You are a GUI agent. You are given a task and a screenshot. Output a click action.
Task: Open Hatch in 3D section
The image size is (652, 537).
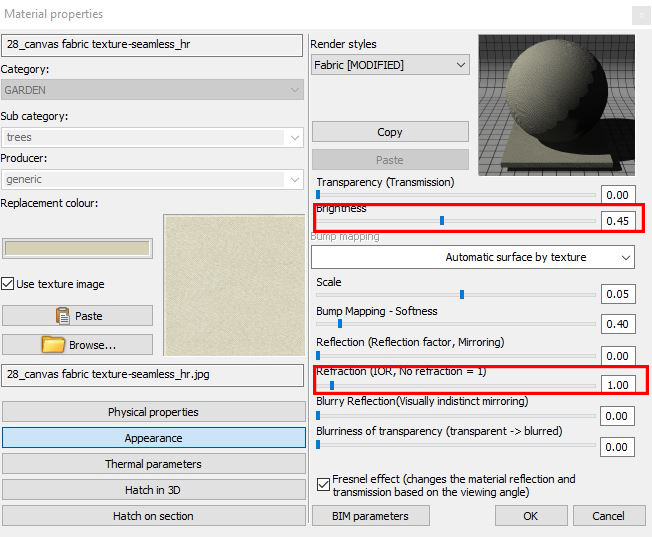pyautogui.click(x=153, y=490)
